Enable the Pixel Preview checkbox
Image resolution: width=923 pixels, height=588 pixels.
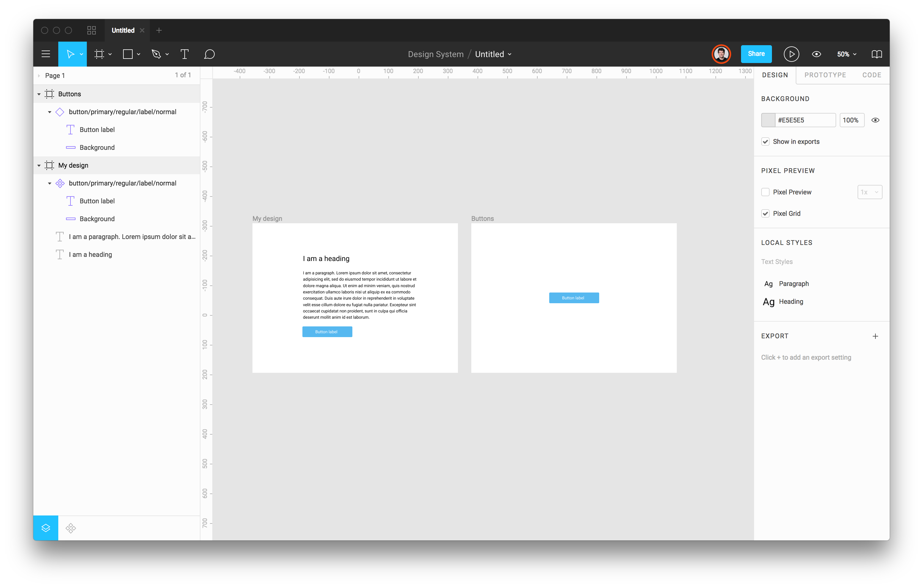[x=765, y=192]
